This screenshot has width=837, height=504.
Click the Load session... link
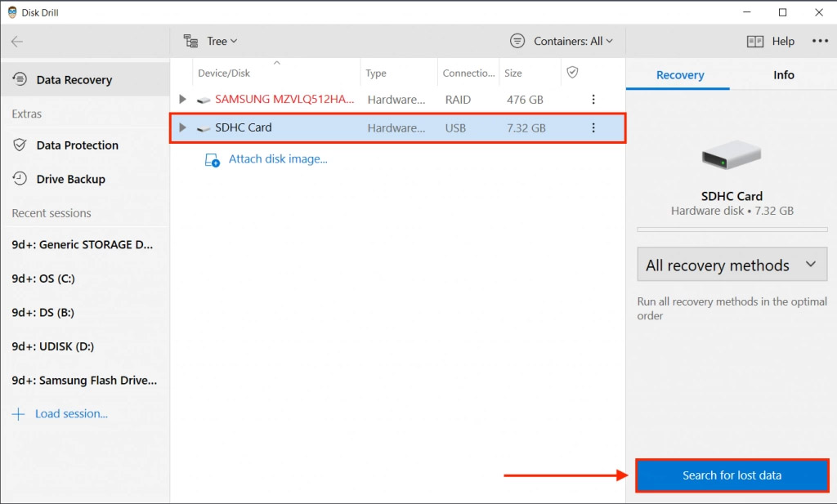click(72, 413)
